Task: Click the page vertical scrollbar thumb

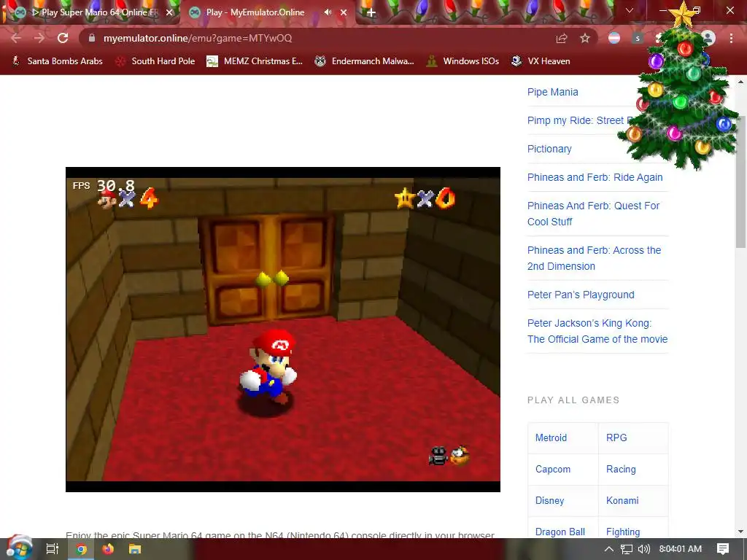Action: pos(741,183)
